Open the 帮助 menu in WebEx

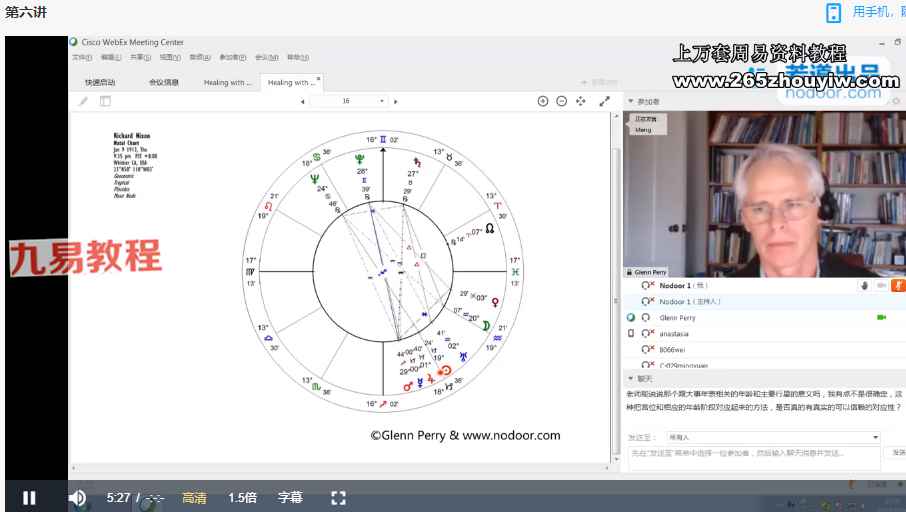298,57
